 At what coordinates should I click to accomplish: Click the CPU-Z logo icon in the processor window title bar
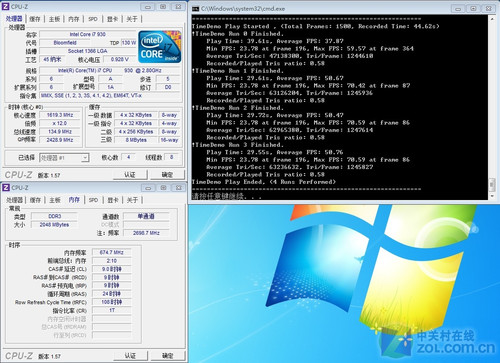(6, 6)
